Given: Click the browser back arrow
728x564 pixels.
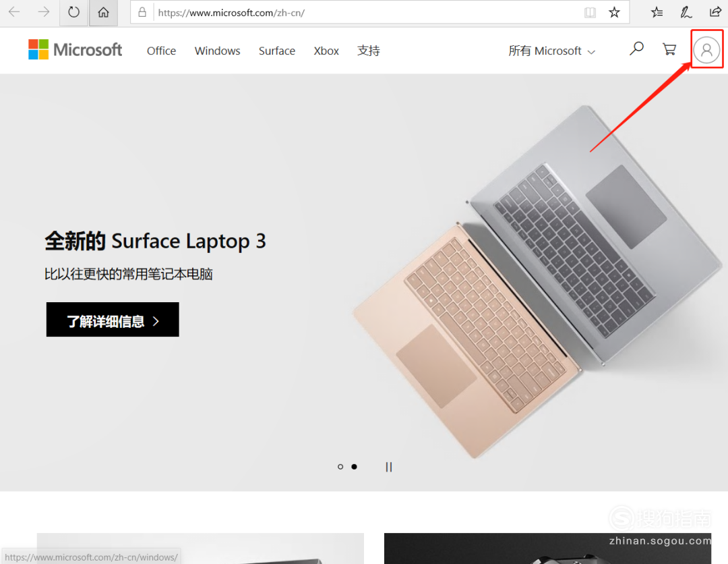Looking at the screenshot, I should pos(14,12).
